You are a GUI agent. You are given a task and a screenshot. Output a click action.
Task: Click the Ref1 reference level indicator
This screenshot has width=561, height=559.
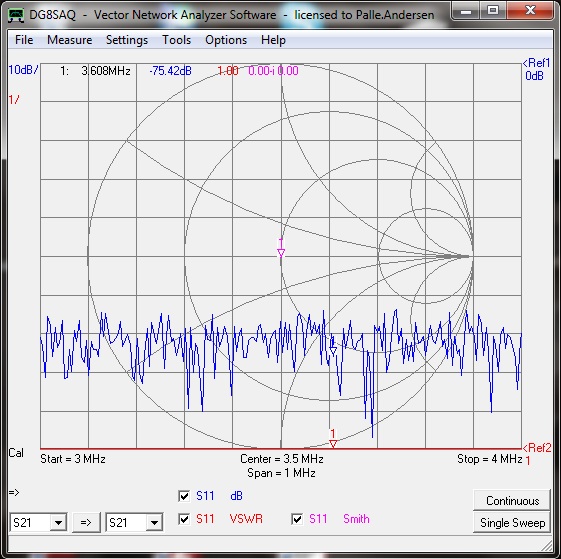536,63
